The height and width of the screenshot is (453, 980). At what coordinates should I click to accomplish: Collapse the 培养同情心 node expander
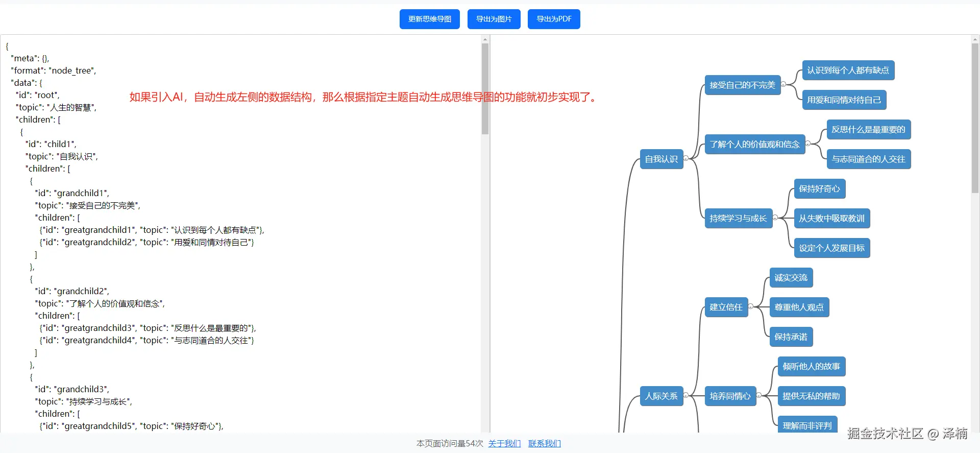[759, 395]
